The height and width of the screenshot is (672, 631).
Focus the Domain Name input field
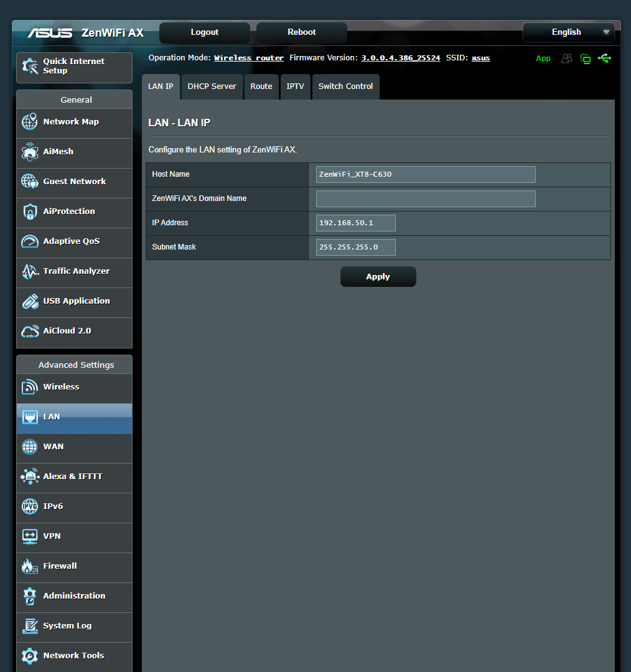[x=426, y=199]
